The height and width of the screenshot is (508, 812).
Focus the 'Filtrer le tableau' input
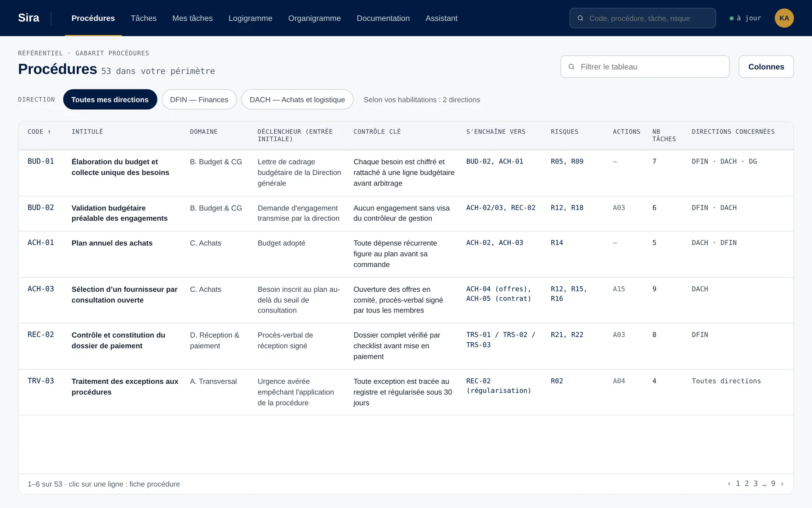point(645,67)
